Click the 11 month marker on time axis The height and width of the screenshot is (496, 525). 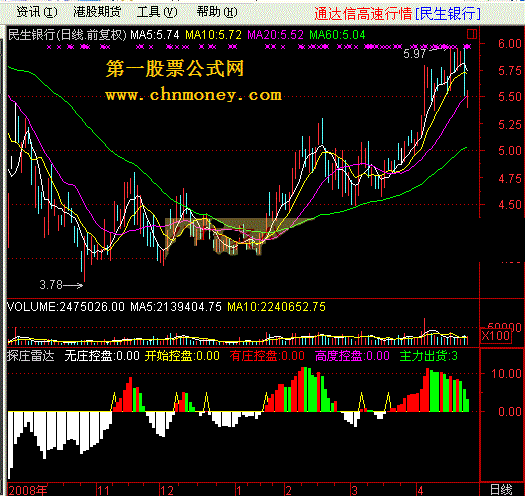103,491
